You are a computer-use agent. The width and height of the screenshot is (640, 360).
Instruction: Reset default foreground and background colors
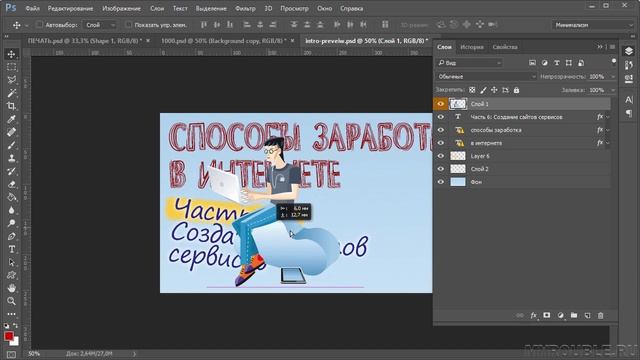[6, 326]
